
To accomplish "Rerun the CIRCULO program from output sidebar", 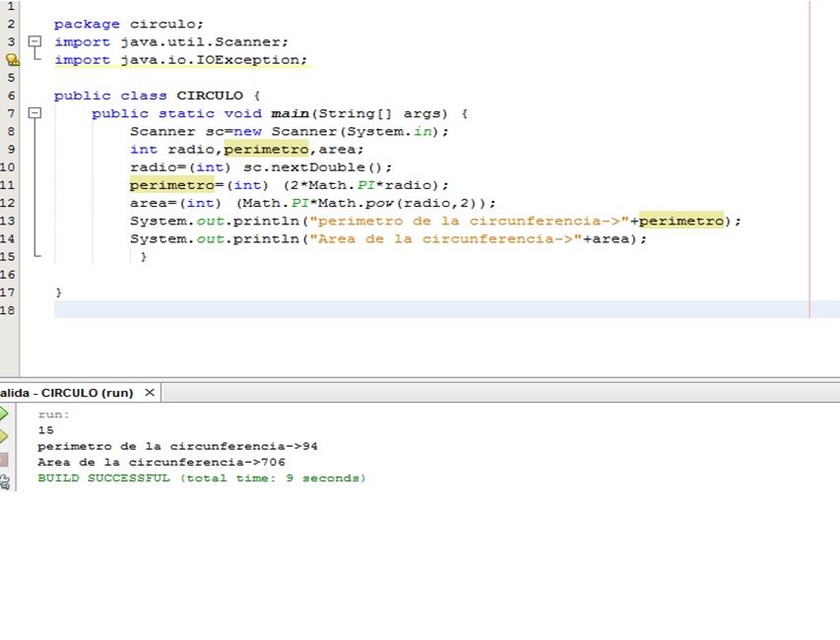I will (x=4, y=412).
